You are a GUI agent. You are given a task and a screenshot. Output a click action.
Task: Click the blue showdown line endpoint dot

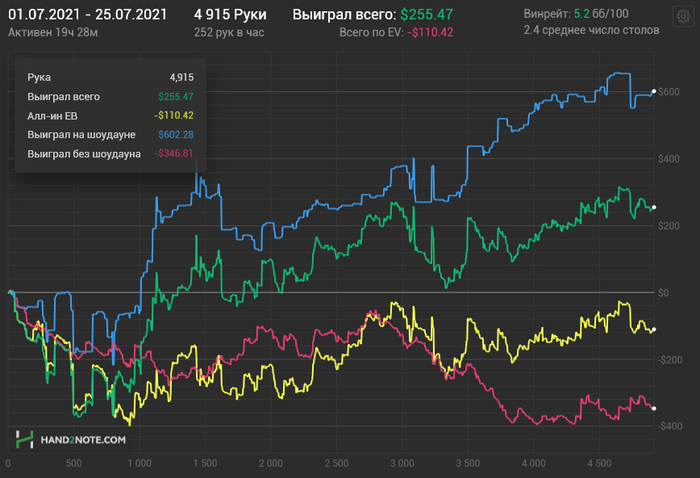coord(654,91)
